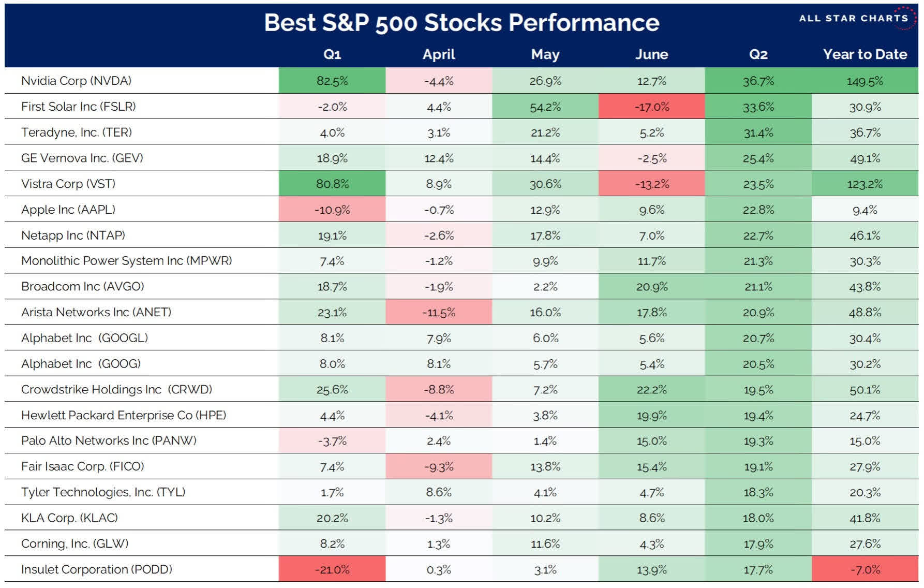This screenshot has height=588, width=924.
Task: Select the Apple Inc (AAPL) row label
Action: click(68, 210)
